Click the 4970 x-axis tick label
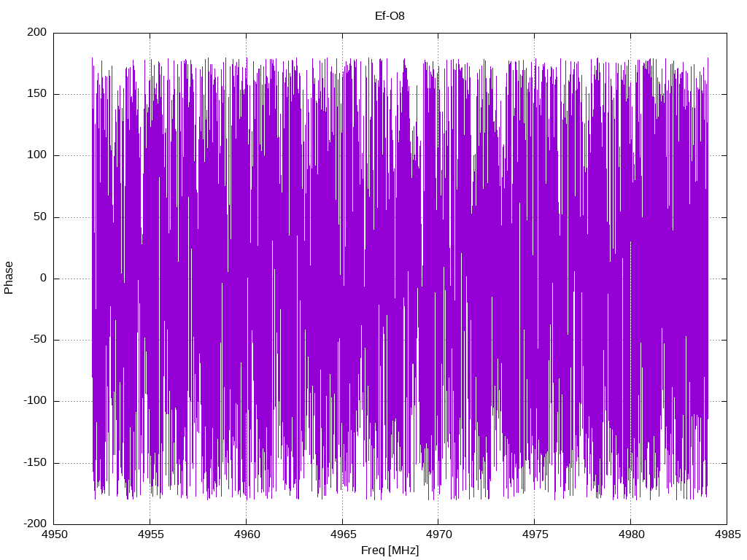747x560 pixels. click(x=438, y=534)
